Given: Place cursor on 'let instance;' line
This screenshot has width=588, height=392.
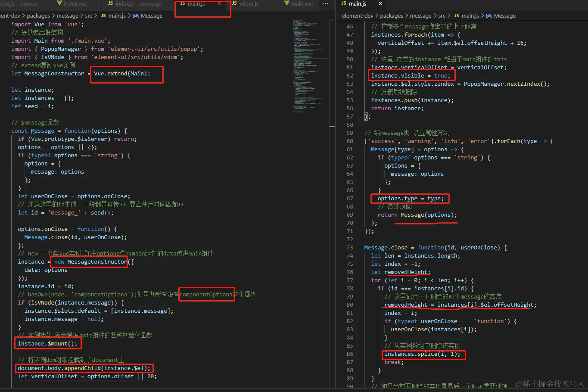Looking at the screenshot, I should point(33,90).
